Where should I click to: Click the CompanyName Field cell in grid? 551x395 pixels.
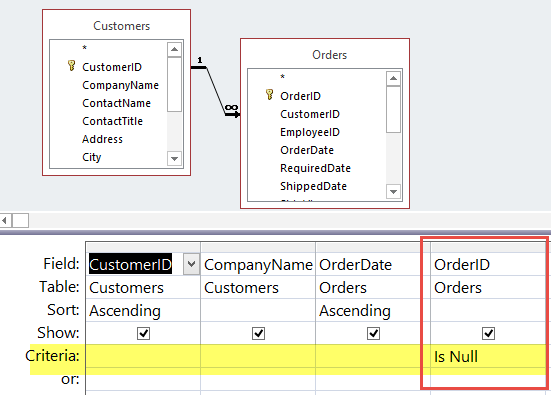(x=258, y=264)
